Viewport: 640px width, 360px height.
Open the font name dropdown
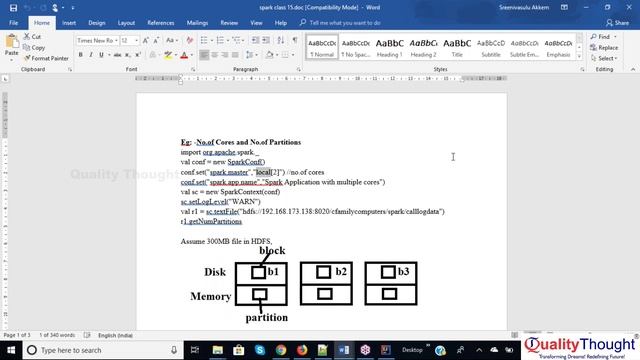pyautogui.click(x=116, y=40)
